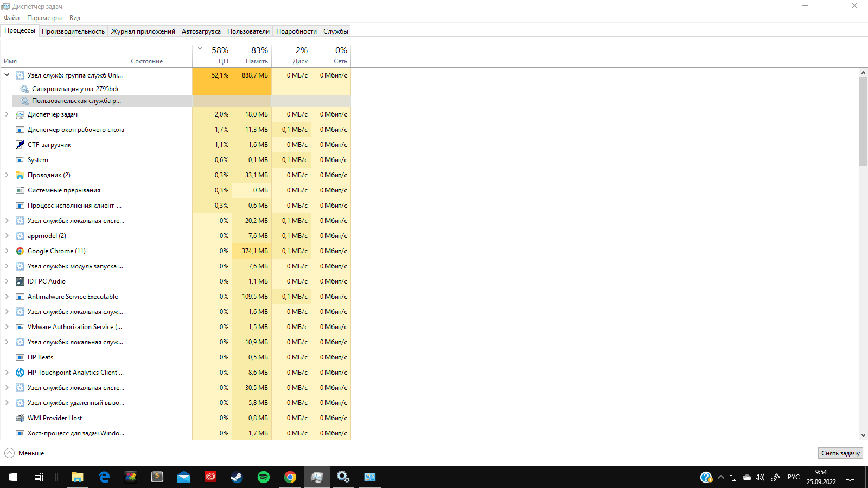This screenshot has width=868, height=488.
Task: Switch to the Пользователи tab
Action: 248,31
